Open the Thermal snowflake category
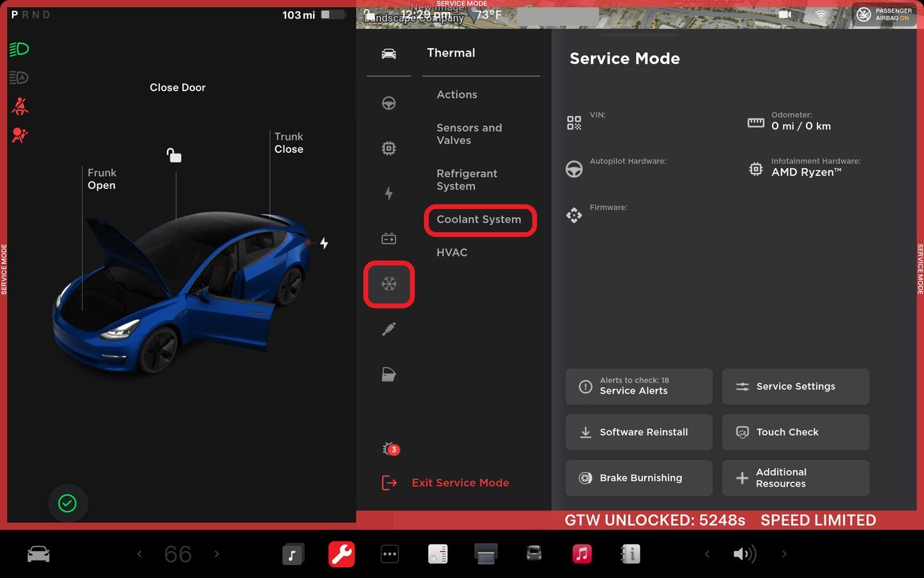 tap(389, 284)
